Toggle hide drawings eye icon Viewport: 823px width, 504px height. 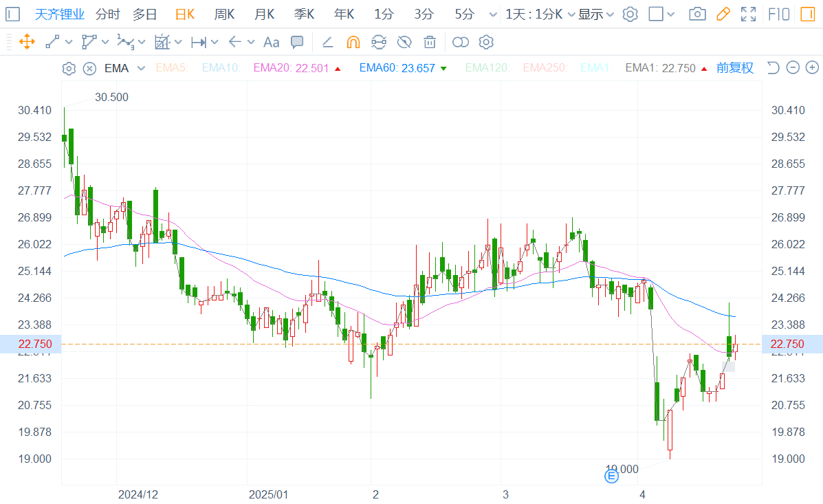tap(404, 42)
